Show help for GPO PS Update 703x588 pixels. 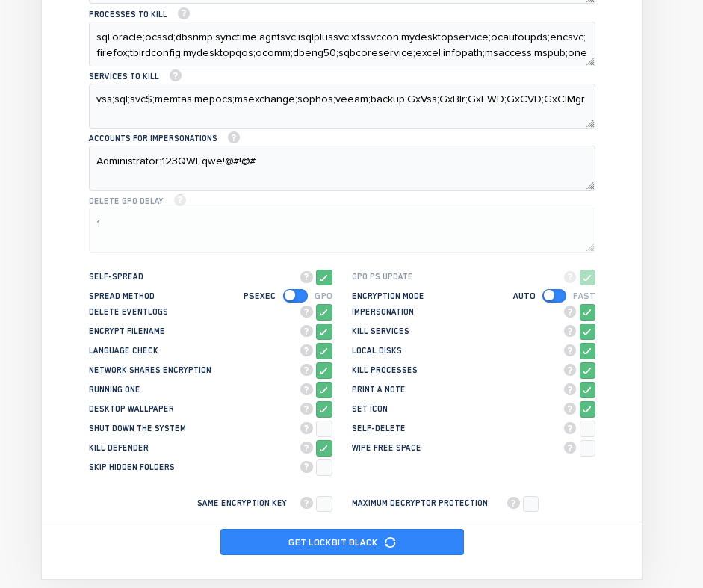click(570, 277)
